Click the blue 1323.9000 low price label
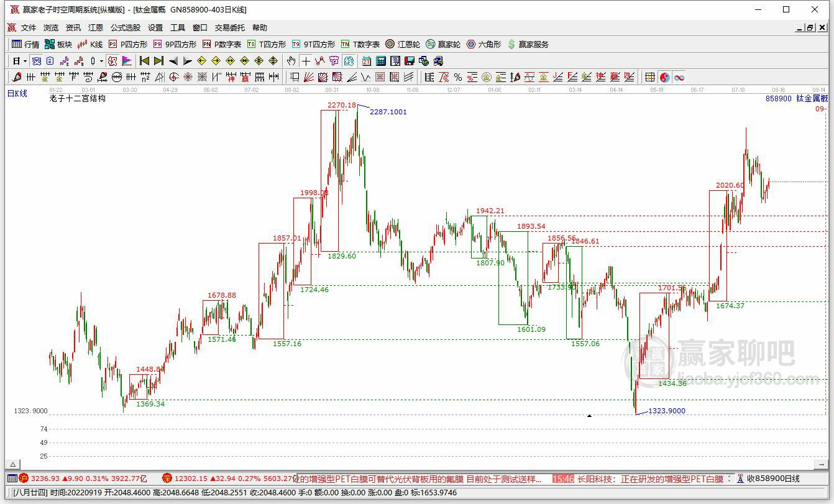Screen dimensions: 834x504 (667, 411)
